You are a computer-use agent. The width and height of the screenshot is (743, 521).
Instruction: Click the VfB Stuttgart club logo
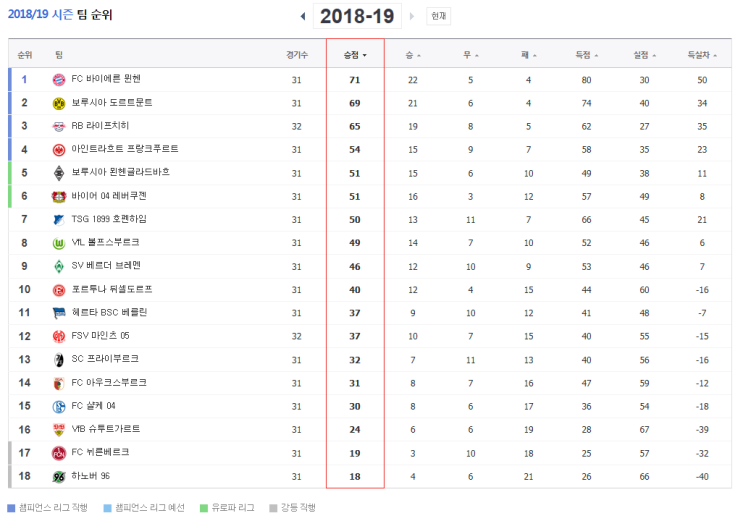pyautogui.click(x=59, y=430)
